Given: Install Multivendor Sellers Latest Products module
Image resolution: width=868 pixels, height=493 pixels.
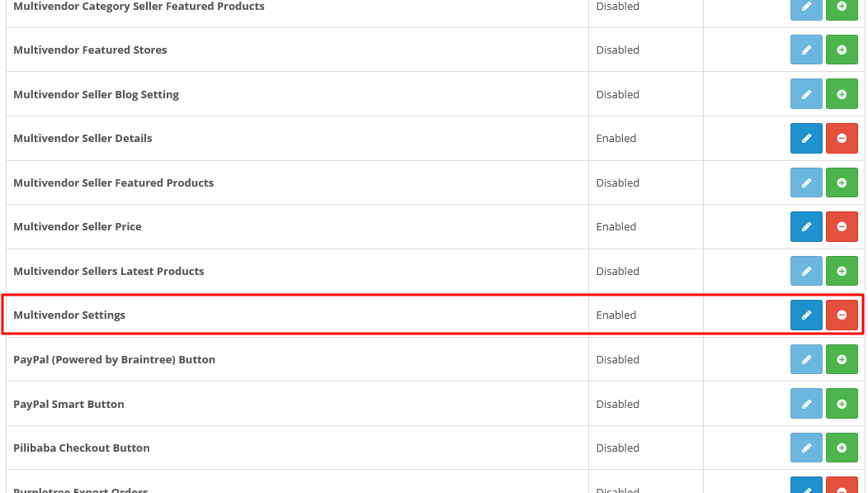Looking at the screenshot, I should (x=842, y=271).
